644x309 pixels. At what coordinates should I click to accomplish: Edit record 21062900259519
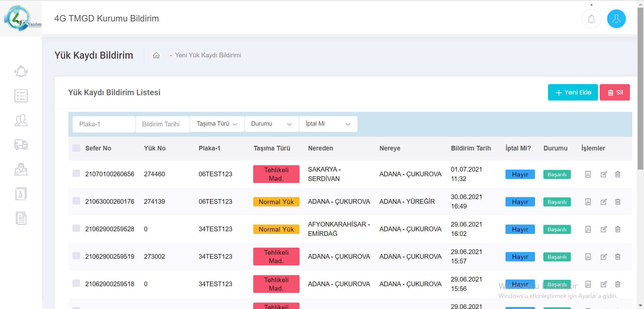point(604,257)
